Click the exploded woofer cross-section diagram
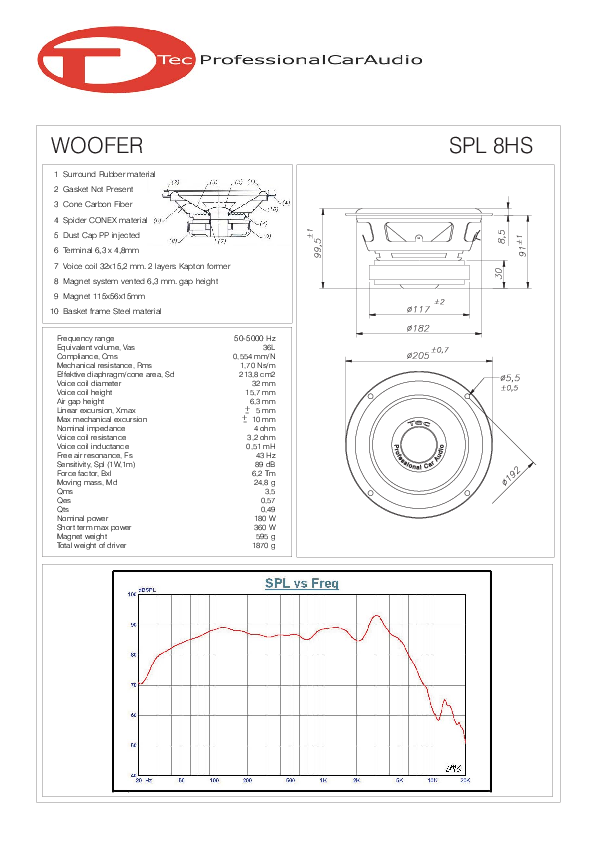The width and height of the screenshot is (595, 842). click(222, 212)
